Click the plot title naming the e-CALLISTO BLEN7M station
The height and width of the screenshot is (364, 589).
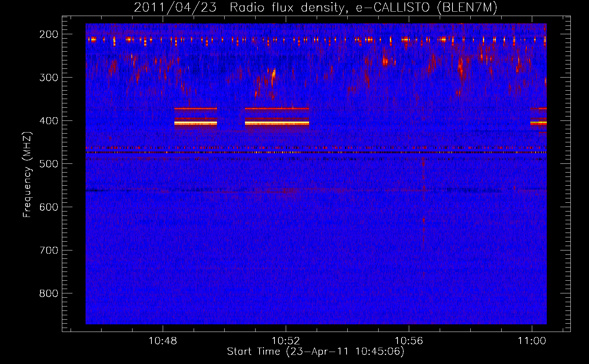[316, 7]
